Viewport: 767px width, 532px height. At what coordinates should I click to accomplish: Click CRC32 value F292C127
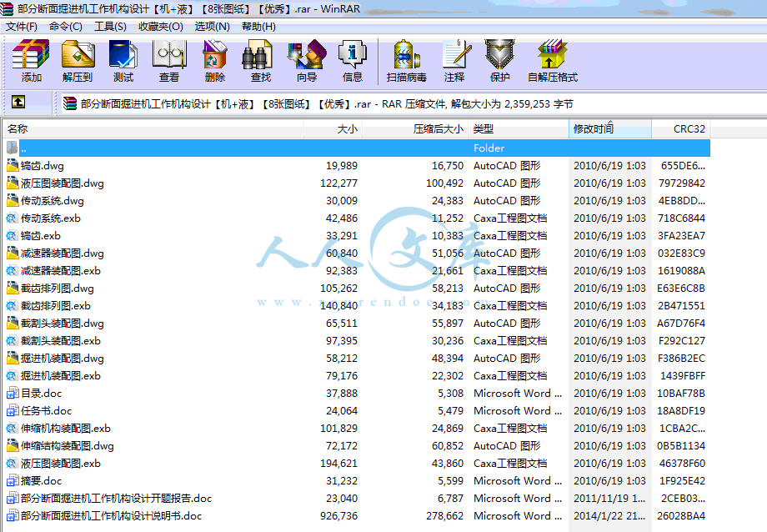682,341
